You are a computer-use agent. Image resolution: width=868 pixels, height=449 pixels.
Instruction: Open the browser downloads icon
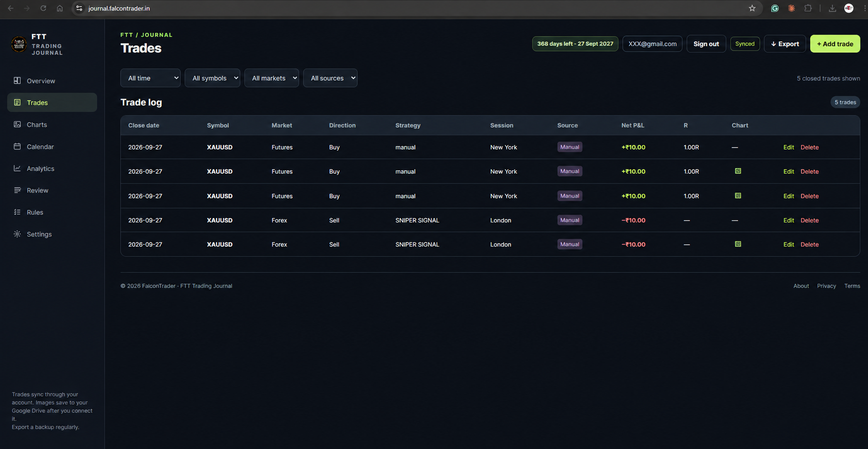832,8
